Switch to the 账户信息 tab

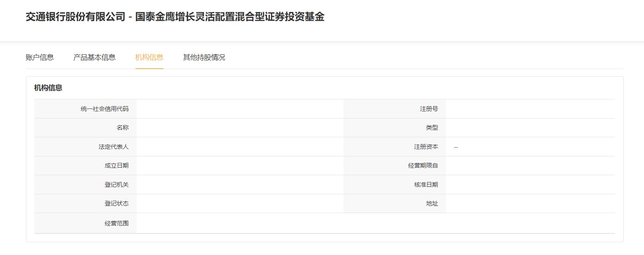click(x=40, y=57)
